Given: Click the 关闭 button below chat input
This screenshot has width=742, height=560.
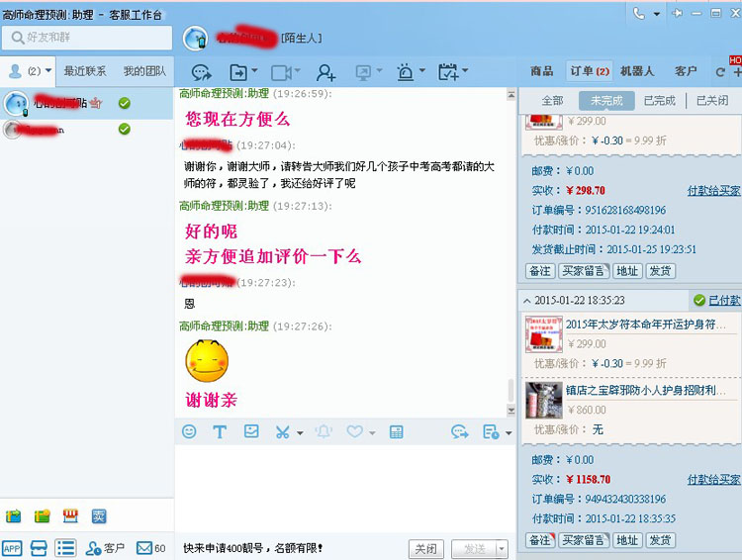Looking at the screenshot, I should point(425,548).
